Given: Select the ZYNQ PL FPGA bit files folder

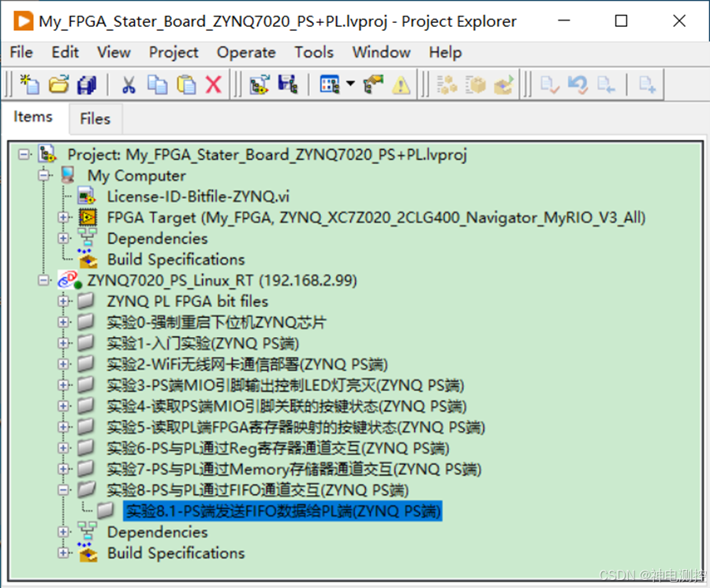Looking at the screenshot, I should 188,301.
